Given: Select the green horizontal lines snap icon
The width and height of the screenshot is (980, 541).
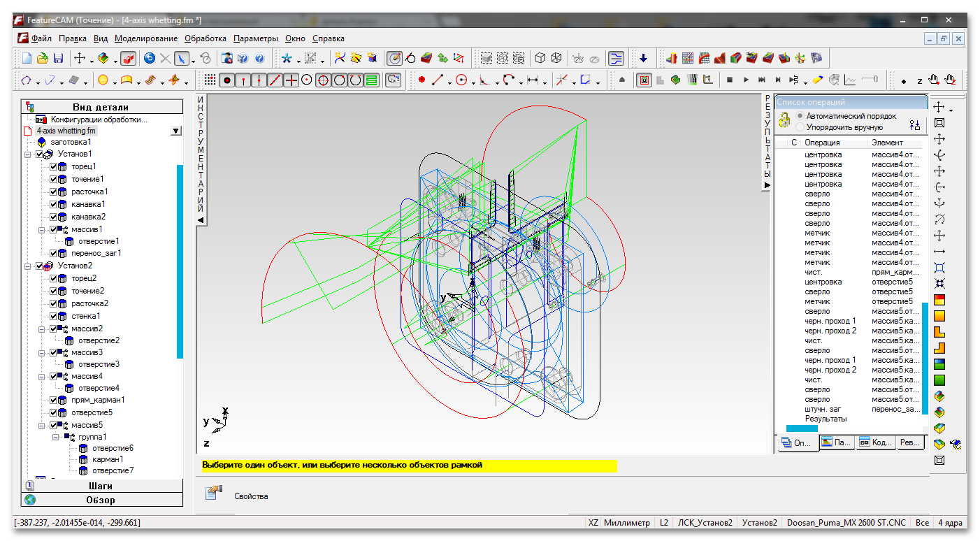Looking at the screenshot, I should pyautogui.click(x=371, y=80).
